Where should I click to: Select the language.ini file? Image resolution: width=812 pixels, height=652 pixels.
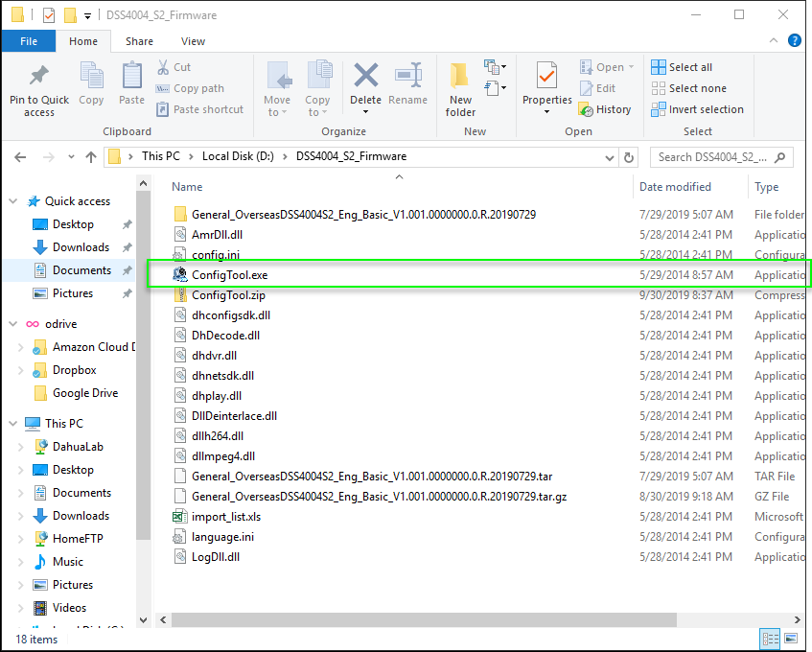click(x=222, y=537)
